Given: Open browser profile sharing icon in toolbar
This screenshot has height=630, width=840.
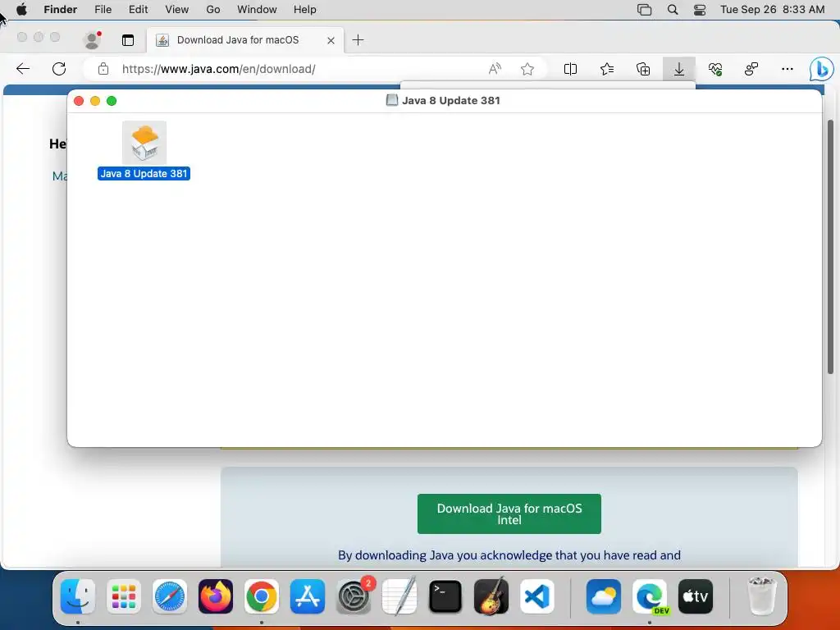Looking at the screenshot, I should pos(751,69).
